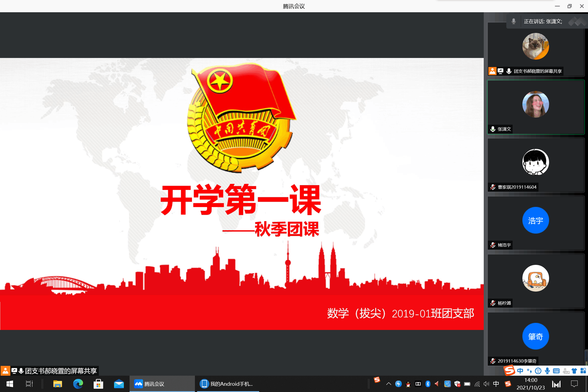Click the speaking microphone indicator at top
This screenshot has width=588, height=392.
513,21
